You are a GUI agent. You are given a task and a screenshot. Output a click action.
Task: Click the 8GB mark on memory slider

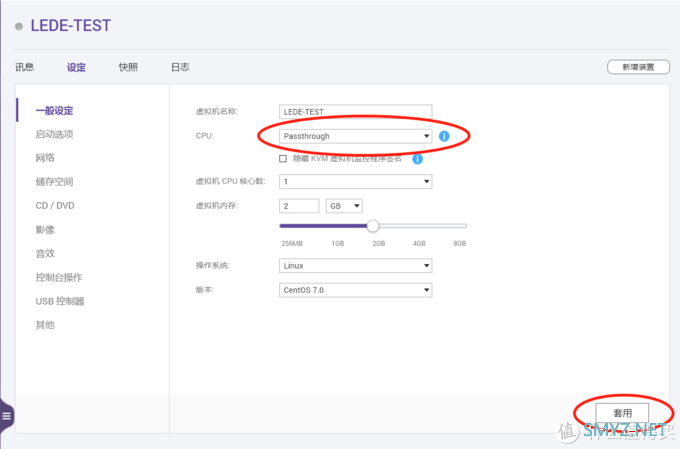click(x=460, y=243)
